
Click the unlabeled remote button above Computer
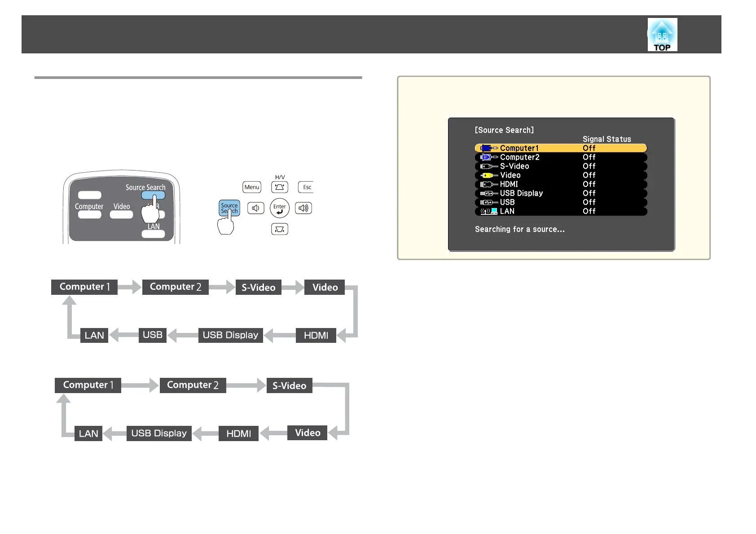(x=89, y=195)
